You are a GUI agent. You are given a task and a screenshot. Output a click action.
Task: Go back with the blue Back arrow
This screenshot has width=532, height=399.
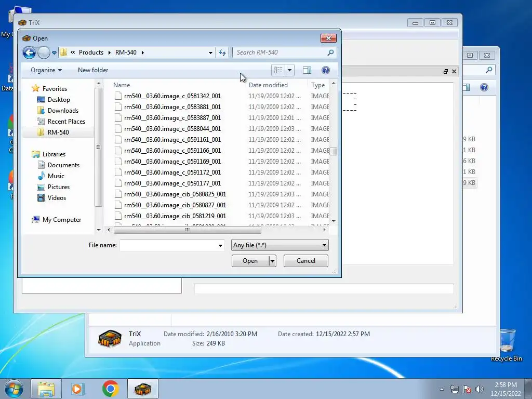point(29,52)
